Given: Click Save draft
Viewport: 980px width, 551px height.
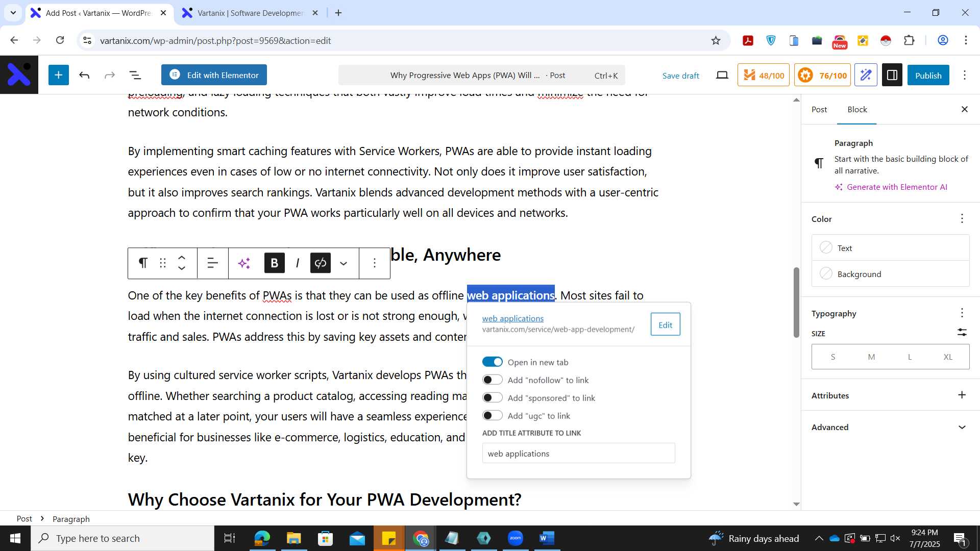Looking at the screenshot, I should [x=680, y=76].
